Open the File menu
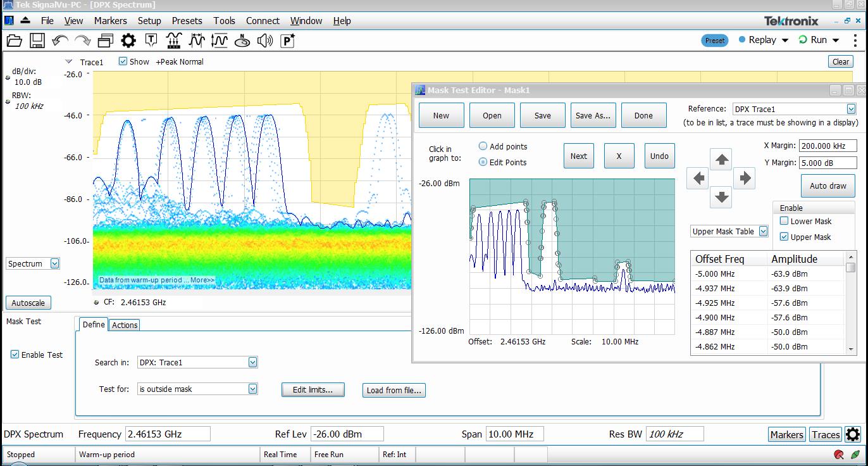This screenshot has height=466, width=868. 47,21
